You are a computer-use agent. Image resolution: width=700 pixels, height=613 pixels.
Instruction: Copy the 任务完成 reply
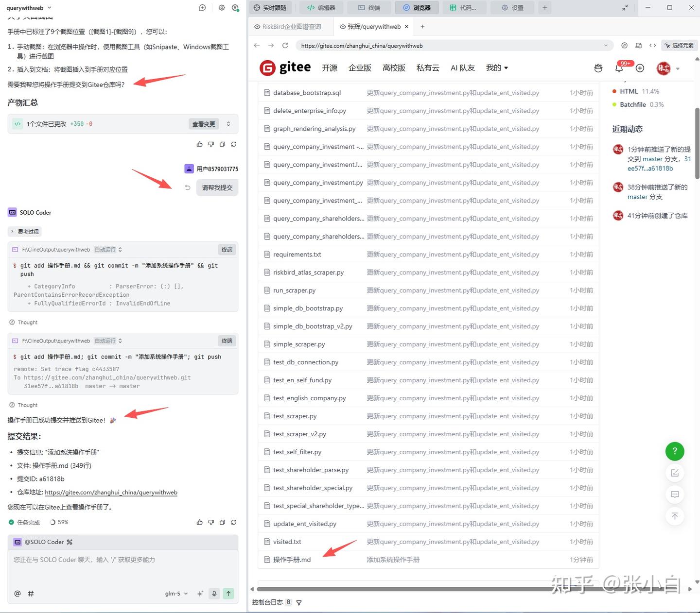pyautogui.click(x=222, y=522)
